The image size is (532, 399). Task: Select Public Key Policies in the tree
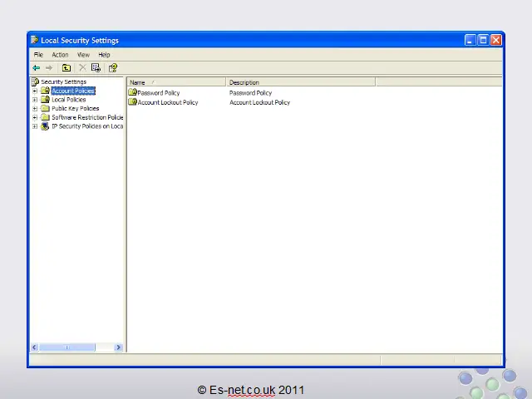pos(76,108)
